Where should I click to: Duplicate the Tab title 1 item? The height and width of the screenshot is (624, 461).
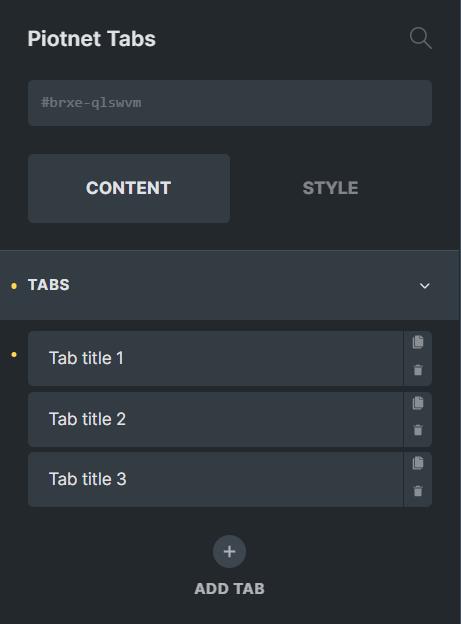[418, 342]
